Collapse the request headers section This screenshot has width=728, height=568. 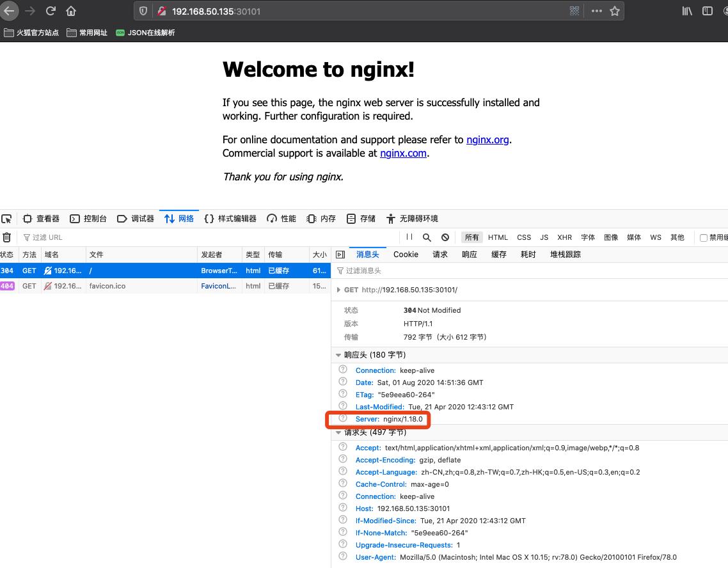point(338,432)
